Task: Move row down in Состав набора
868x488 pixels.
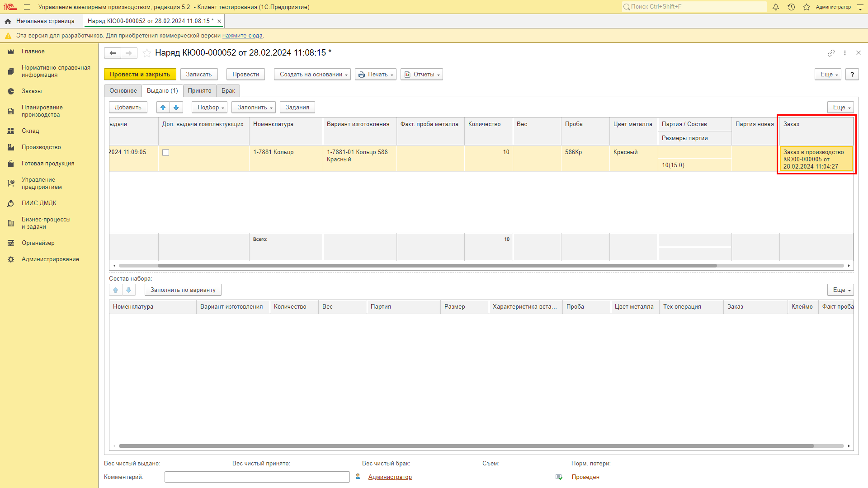Action: coord(129,290)
